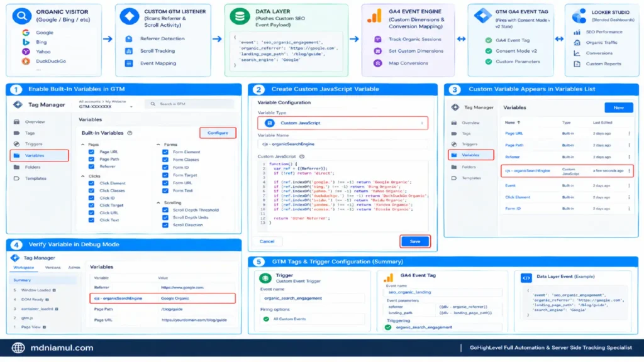Click the GA4 Event Engine bar-chart logo

[x=374, y=16]
